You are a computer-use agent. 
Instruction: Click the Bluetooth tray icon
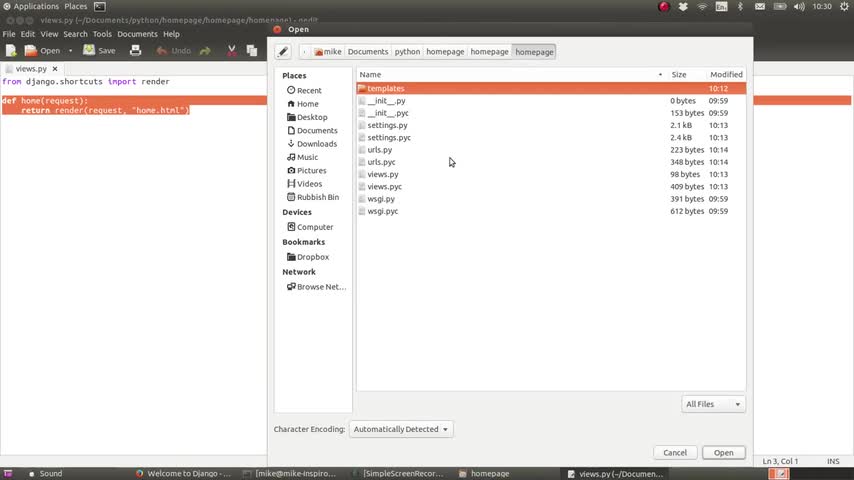pyautogui.click(x=740, y=7)
